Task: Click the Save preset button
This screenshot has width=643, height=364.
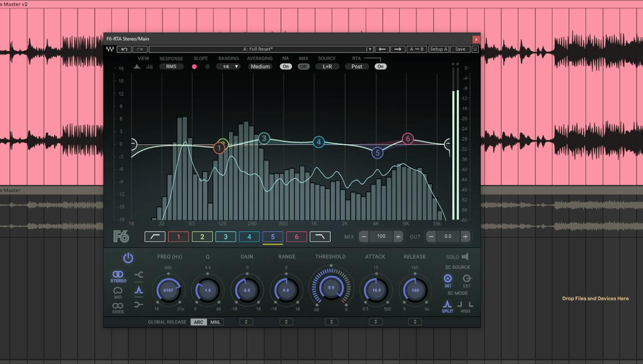Action: point(460,49)
